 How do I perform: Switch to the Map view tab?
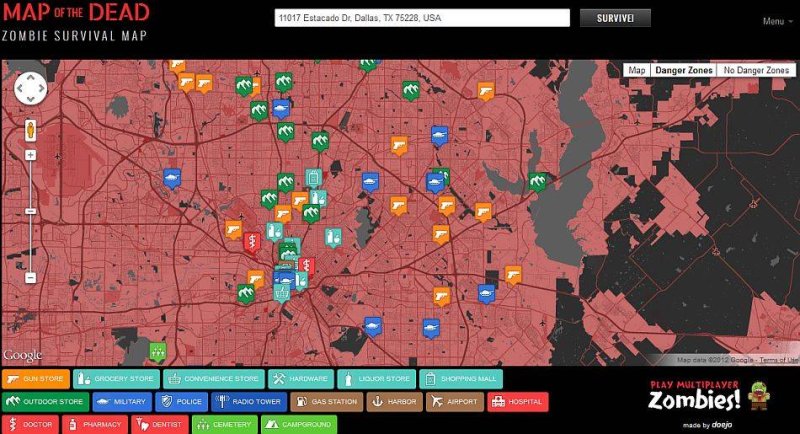(x=636, y=71)
